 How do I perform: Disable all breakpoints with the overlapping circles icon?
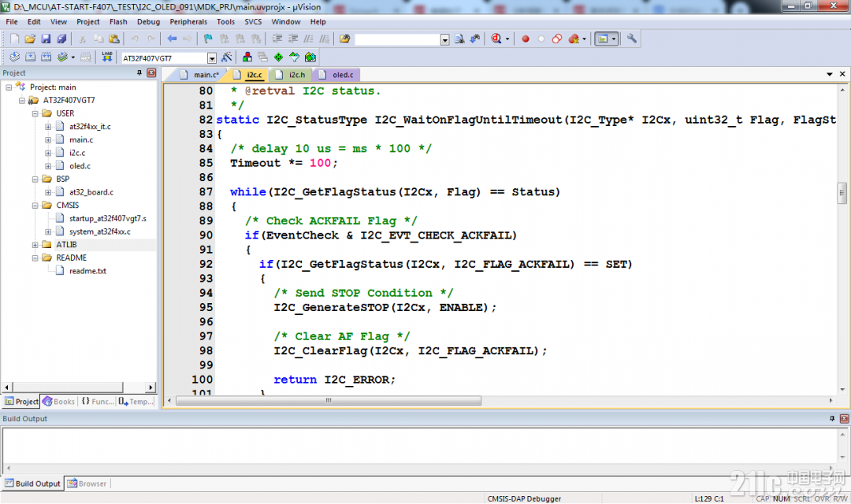click(x=557, y=39)
